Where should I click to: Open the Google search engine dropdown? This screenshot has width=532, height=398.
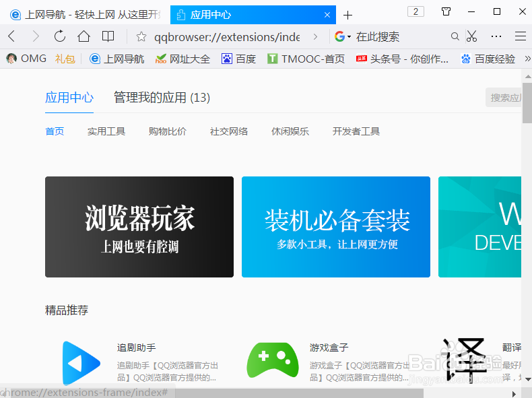[342, 36]
